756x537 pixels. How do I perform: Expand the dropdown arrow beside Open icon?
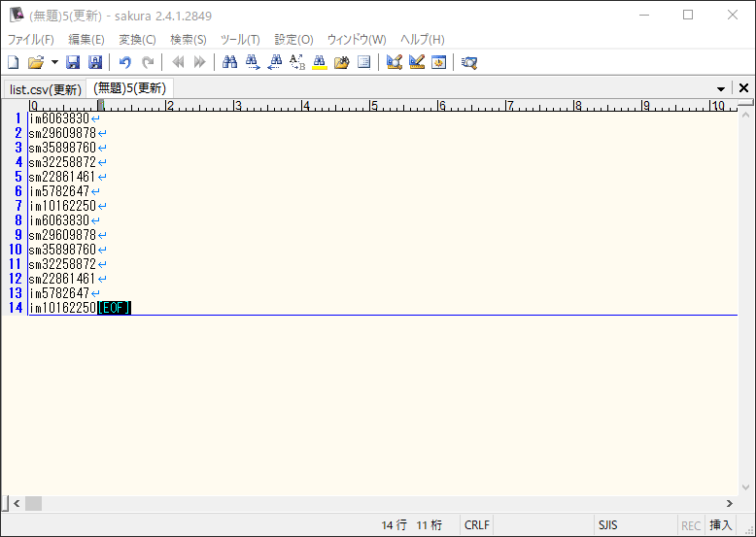tap(54, 62)
